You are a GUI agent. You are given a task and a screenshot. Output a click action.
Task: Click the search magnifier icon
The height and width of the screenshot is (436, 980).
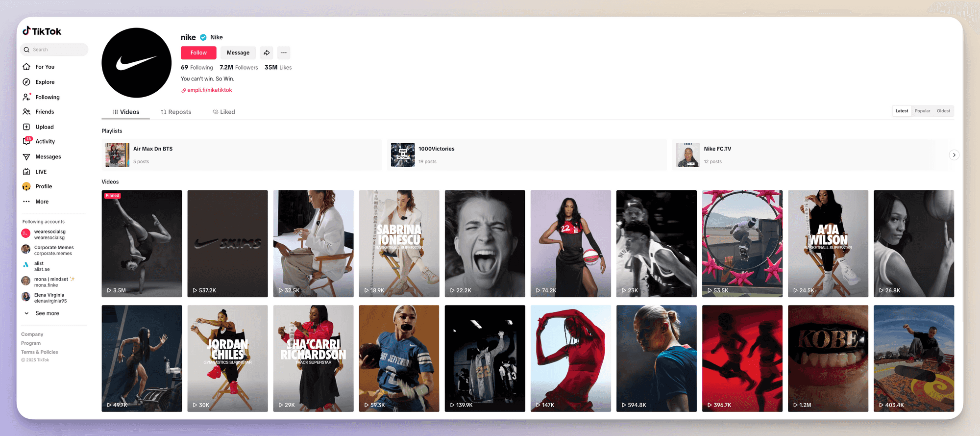click(x=27, y=50)
